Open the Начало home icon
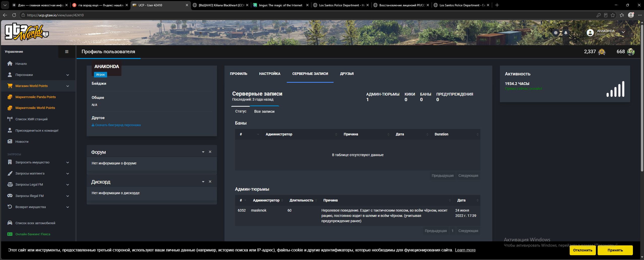 (10, 64)
